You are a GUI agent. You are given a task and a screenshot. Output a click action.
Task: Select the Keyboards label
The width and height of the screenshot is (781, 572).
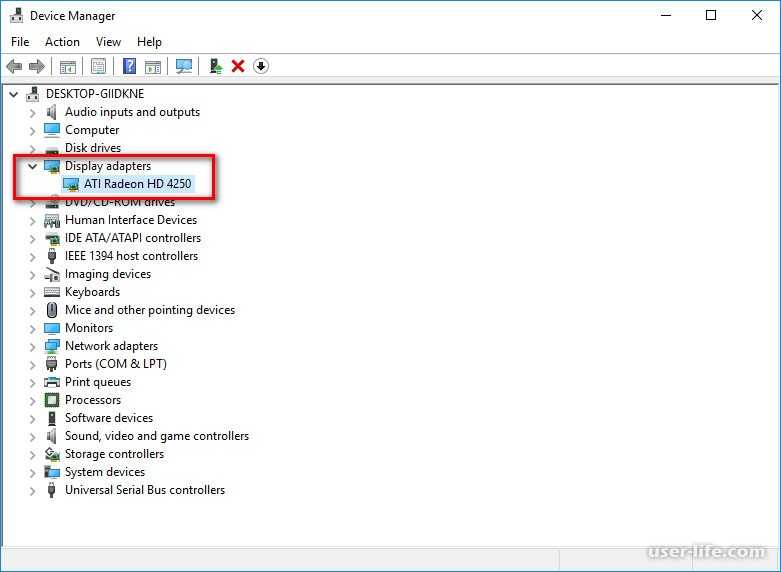pos(92,292)
